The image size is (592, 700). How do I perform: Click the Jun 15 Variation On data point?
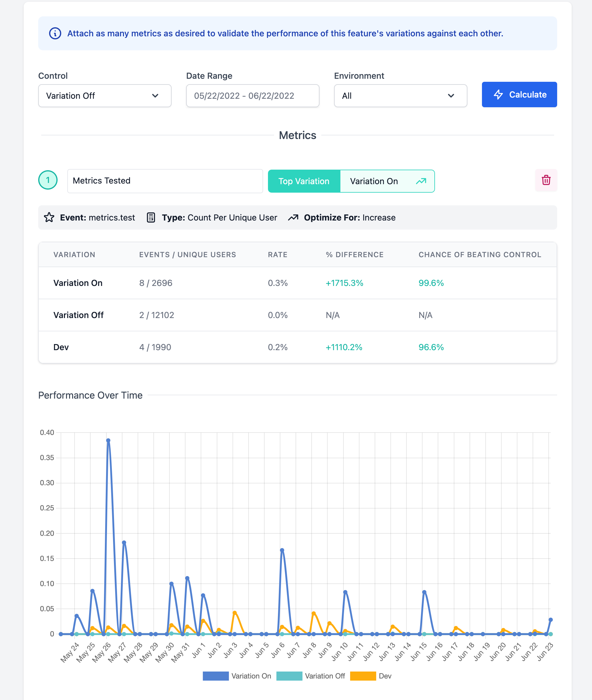[424, 592]
